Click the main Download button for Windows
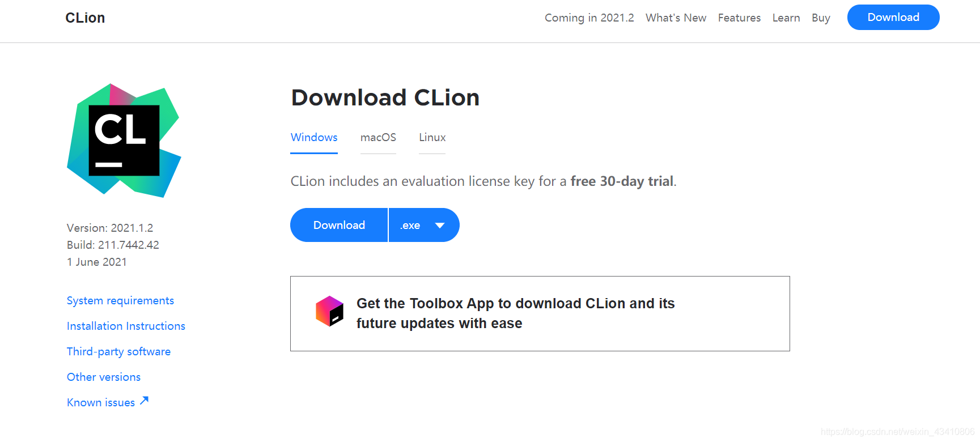 tap(338, 225)
